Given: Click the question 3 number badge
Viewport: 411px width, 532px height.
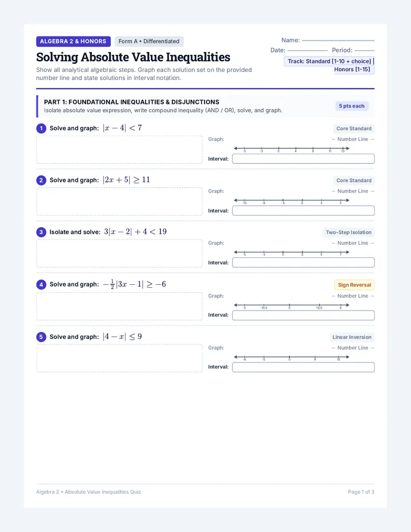Looking at the screenshot, I should coord(41,232).
